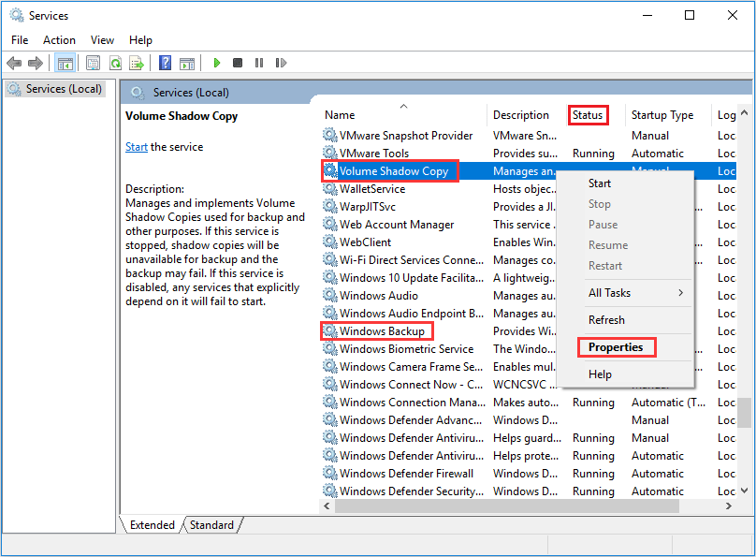Image resolution: width=756 pixels, height=557 pixels.
Task: Click the gear icon next to WalletService
Action: pos(329,188)
